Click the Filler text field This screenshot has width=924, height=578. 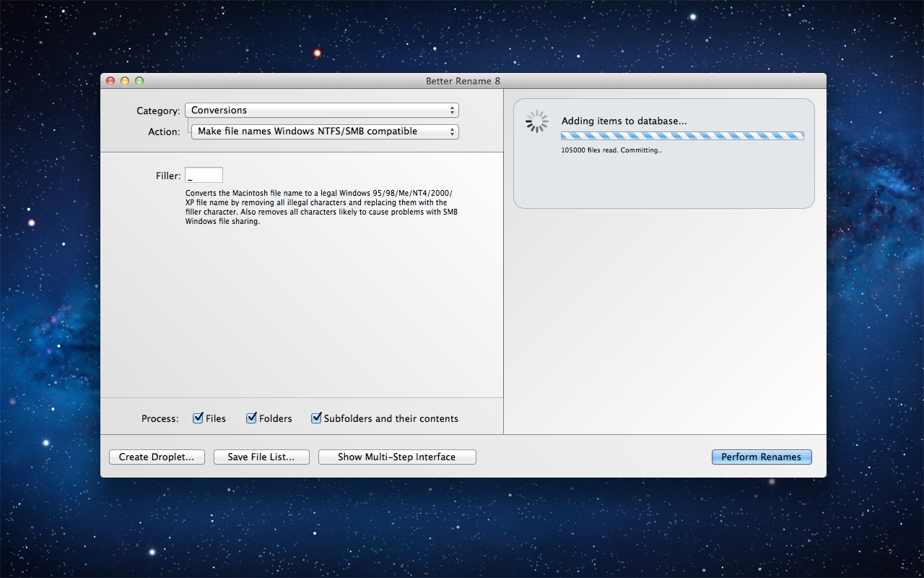point(204,175)
